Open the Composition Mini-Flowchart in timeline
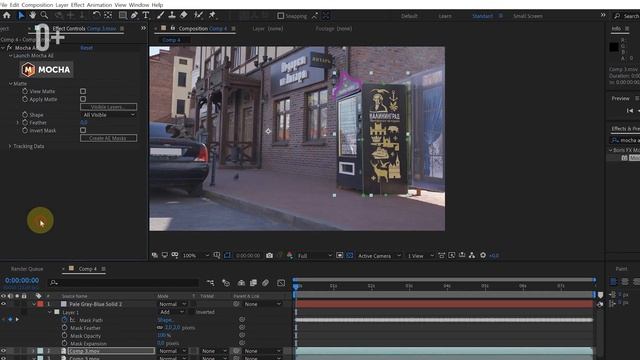This screenshot has height=360, width=640. point(210,282)
